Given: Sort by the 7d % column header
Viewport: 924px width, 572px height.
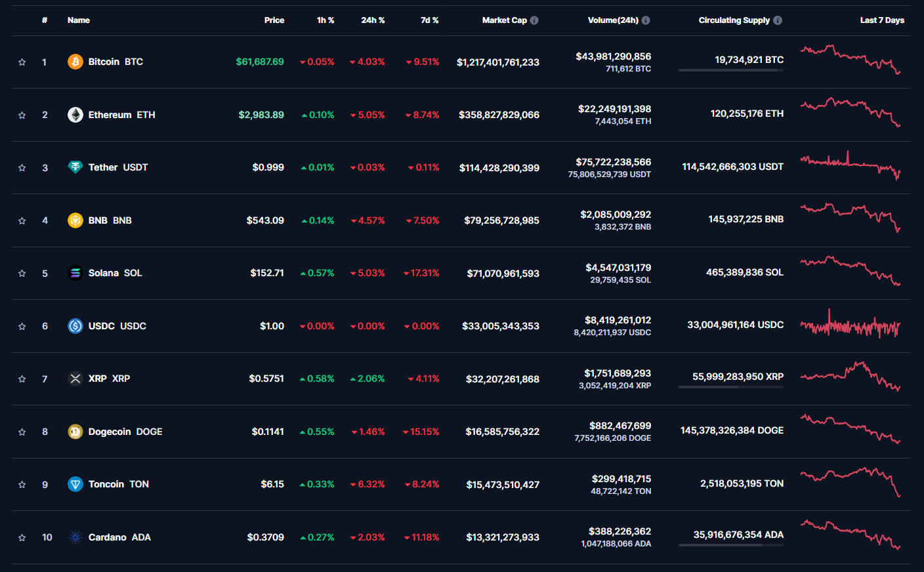Looking at the screenshot, I should (x=429, y=20).
